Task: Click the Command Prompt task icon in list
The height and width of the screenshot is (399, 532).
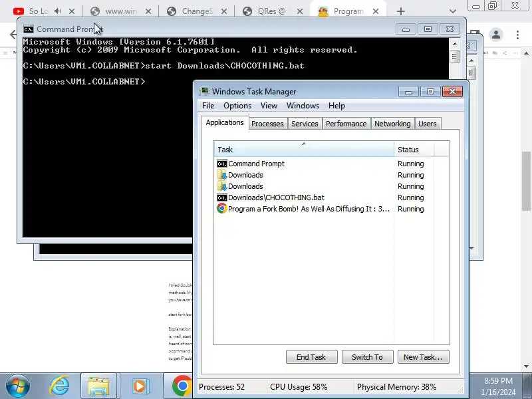Action: (x=222, y=164)
